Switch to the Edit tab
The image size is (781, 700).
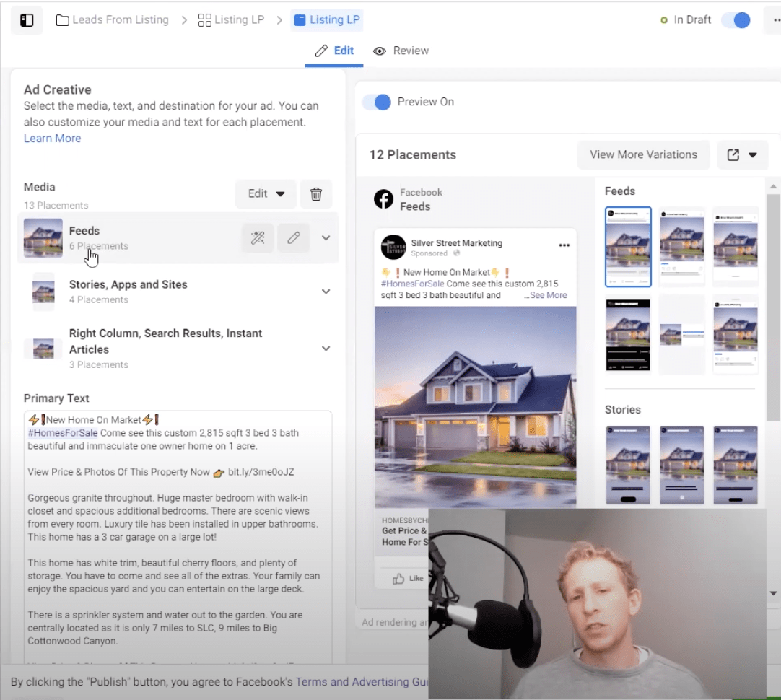tap(334, 51)
